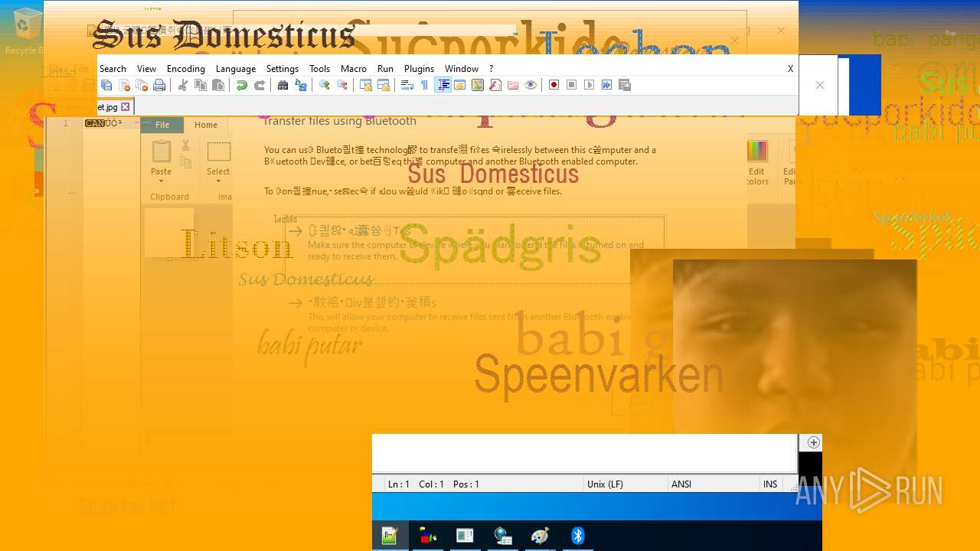980x551 pixels.
Task: Click the Paste button in Paint
Action: click(161, 158)
